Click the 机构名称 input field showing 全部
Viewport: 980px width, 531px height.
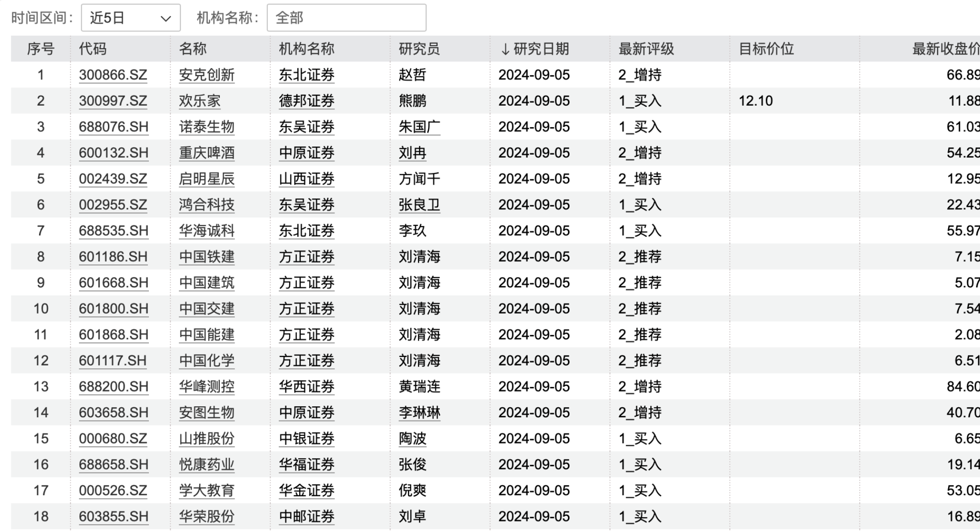[x=346, y=18]
